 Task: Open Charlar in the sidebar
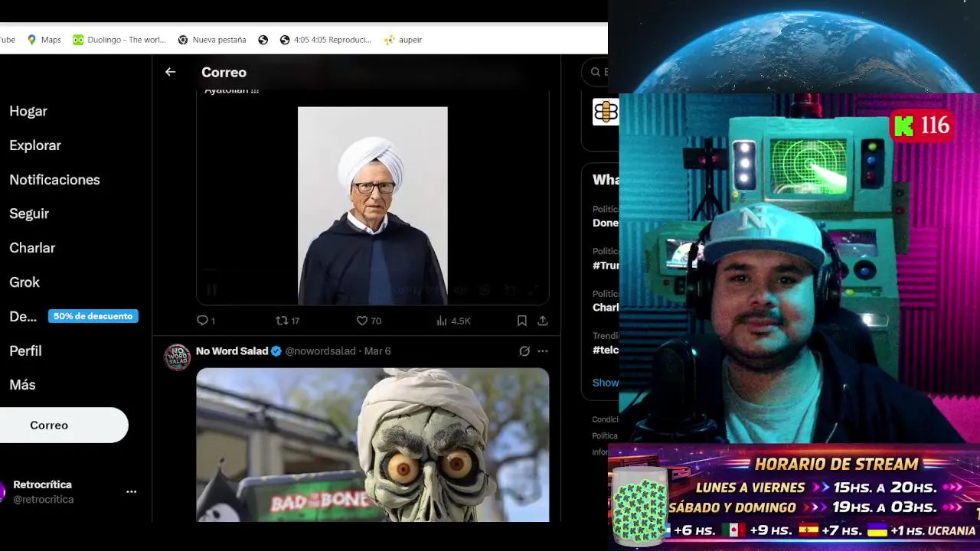(32, 248)
